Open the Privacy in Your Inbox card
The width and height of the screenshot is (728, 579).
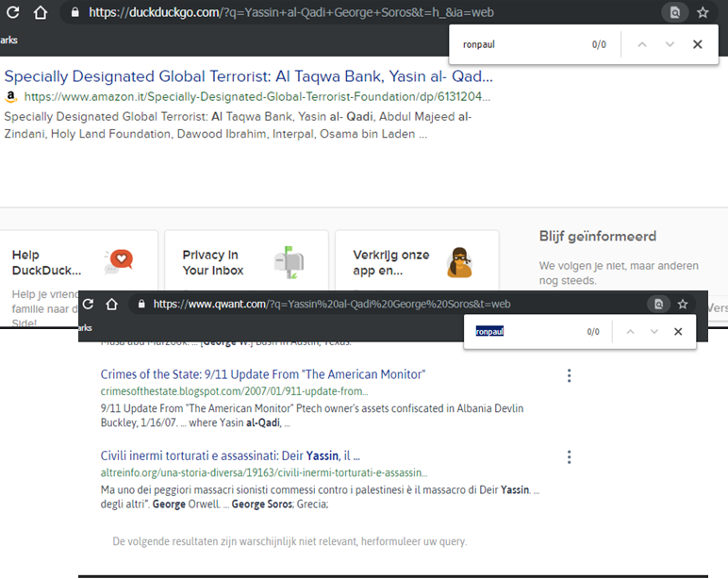coord(246,260)
